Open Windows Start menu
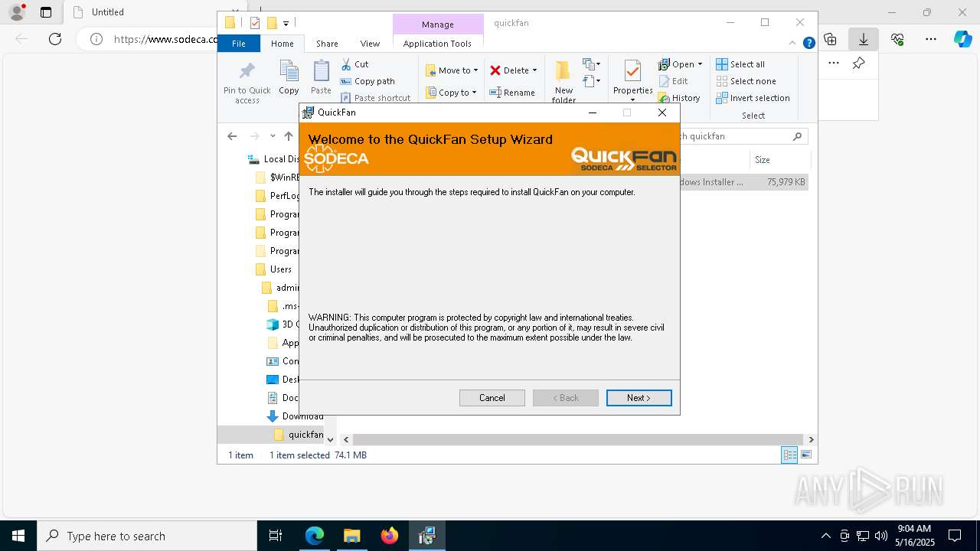Viewport: 980px width, 551px height. point(18,536)
